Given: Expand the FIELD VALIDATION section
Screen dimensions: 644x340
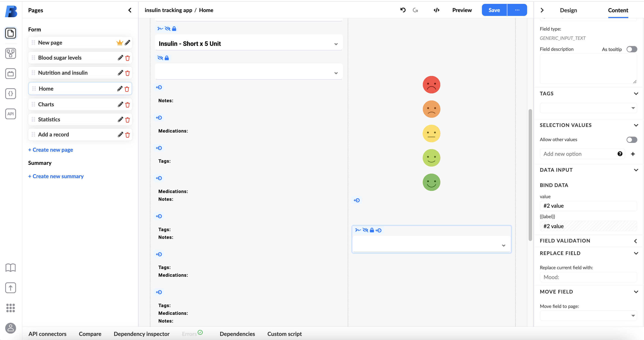Looking at the screenshot, I should (636, 241).
